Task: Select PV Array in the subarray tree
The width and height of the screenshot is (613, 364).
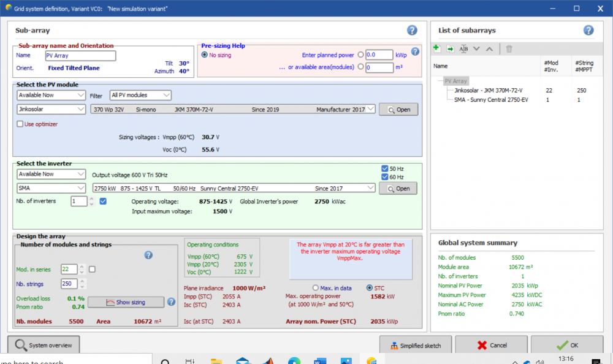Action: [x=455, y=81]
